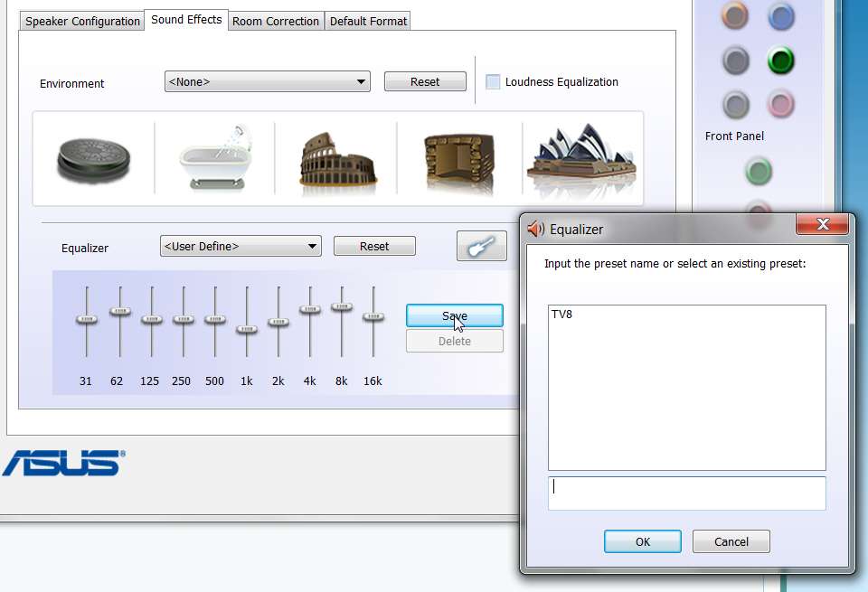
Task: Click the 125 Hz slider handle
Action: point(152,319)
